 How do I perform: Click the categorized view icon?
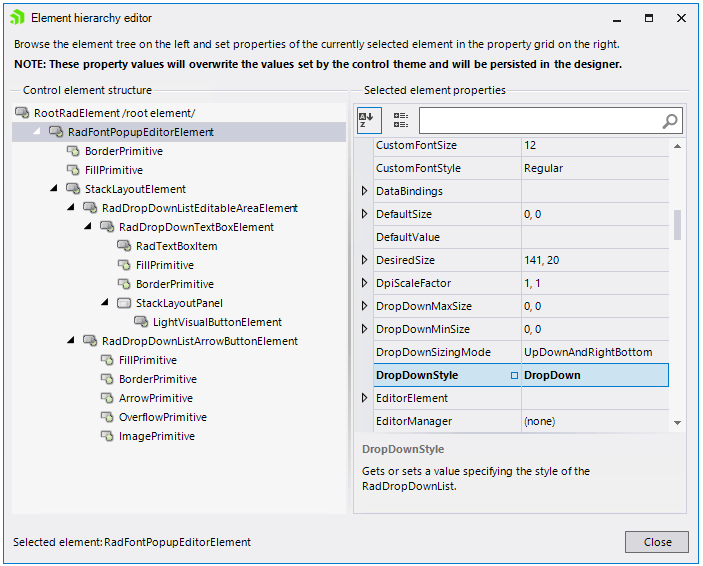pos(400,120)
